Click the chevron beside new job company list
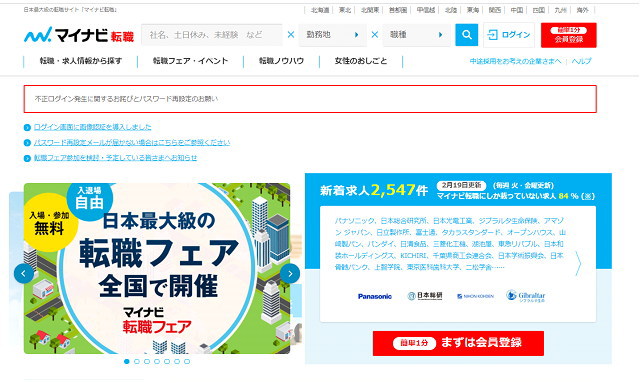640x383 pixels. (578, 263)
